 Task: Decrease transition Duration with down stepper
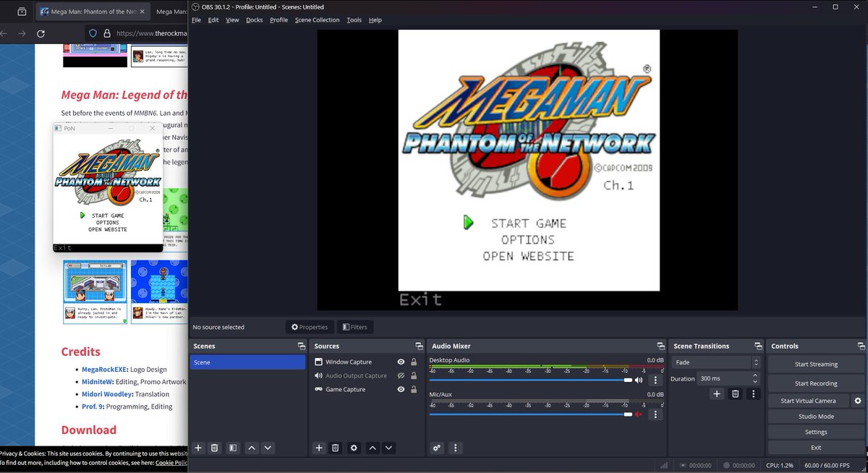(756, 382)
